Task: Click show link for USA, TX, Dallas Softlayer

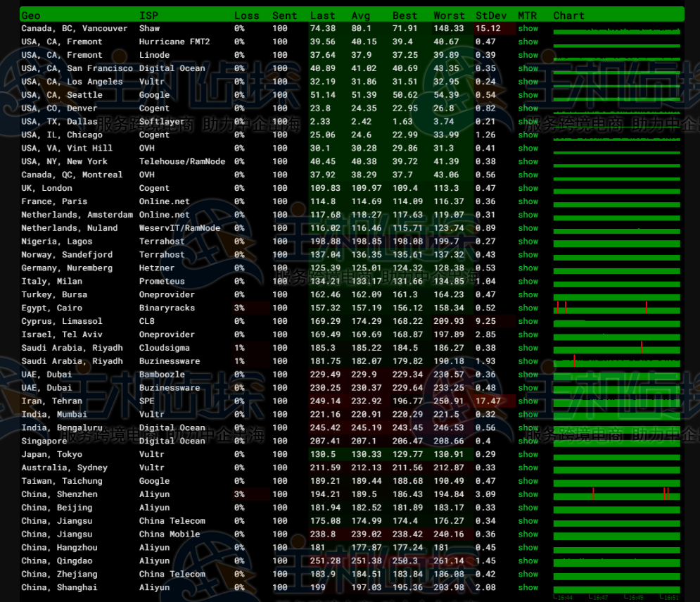Action: click(528, 122)
